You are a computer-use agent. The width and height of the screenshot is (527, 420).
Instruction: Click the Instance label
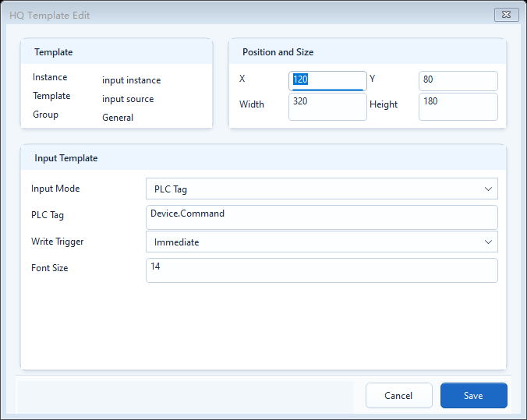coord(50,77)
